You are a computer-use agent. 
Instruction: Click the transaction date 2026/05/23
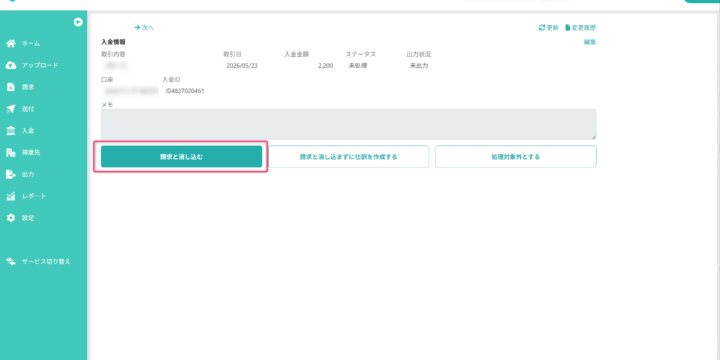tap(242, 66)
